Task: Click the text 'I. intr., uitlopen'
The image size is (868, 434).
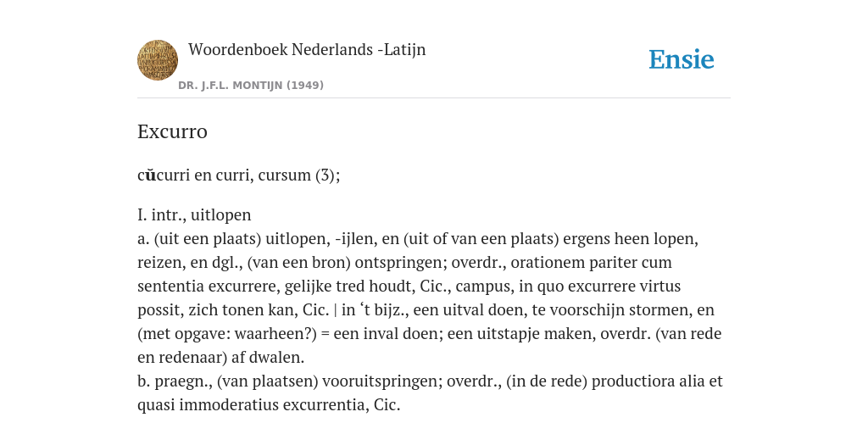Action: pyautogui.click(x=194, y=214)
